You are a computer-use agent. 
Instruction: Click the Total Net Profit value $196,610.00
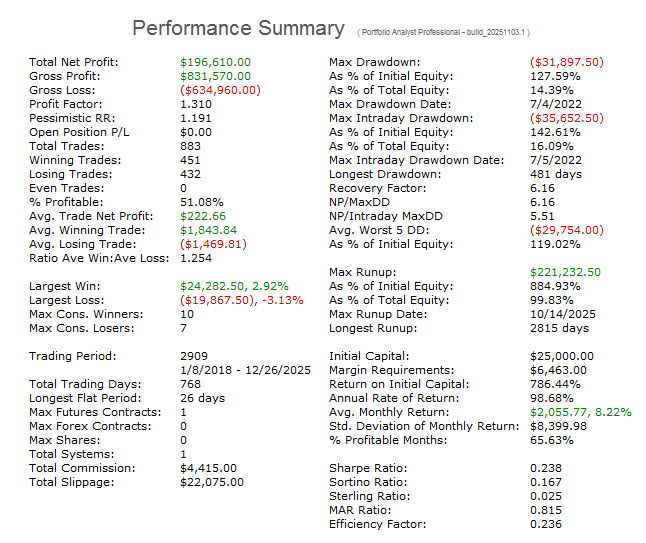215,62
